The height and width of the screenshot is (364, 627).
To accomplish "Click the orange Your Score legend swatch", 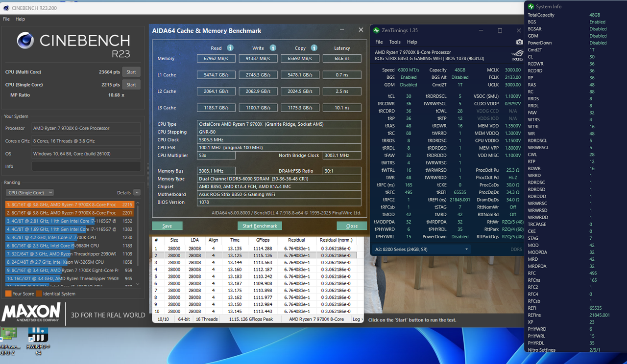I will click(8, 294).
